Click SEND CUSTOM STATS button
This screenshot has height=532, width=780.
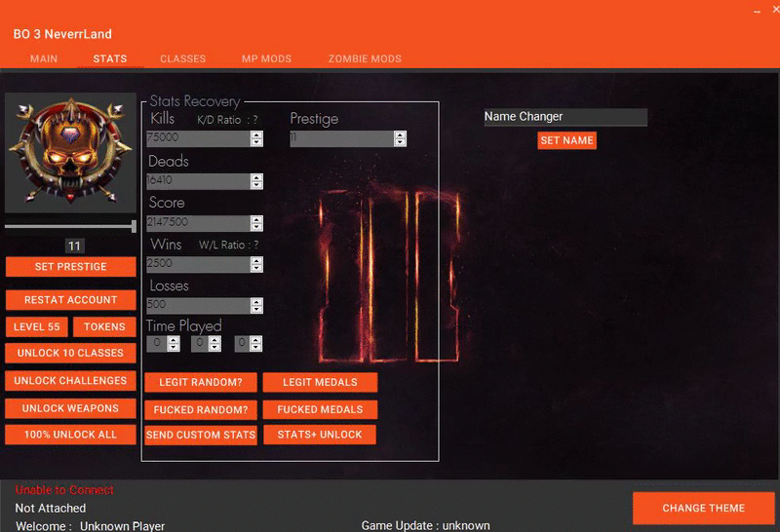pyautogui.click(x=201, y=435)
